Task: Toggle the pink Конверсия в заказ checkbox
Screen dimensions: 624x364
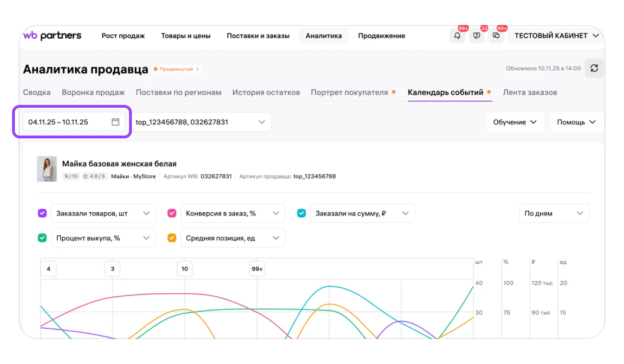Action: pos(172,214)
